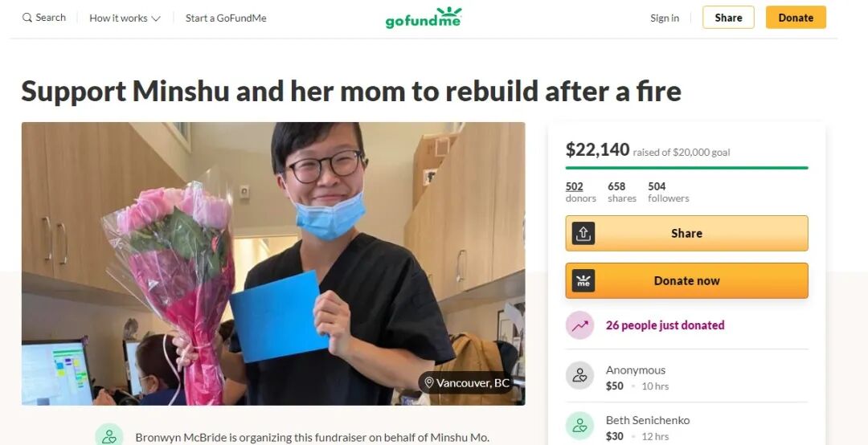
Task: Open the GoFundMe logo homepage
Action: [424, 18]
